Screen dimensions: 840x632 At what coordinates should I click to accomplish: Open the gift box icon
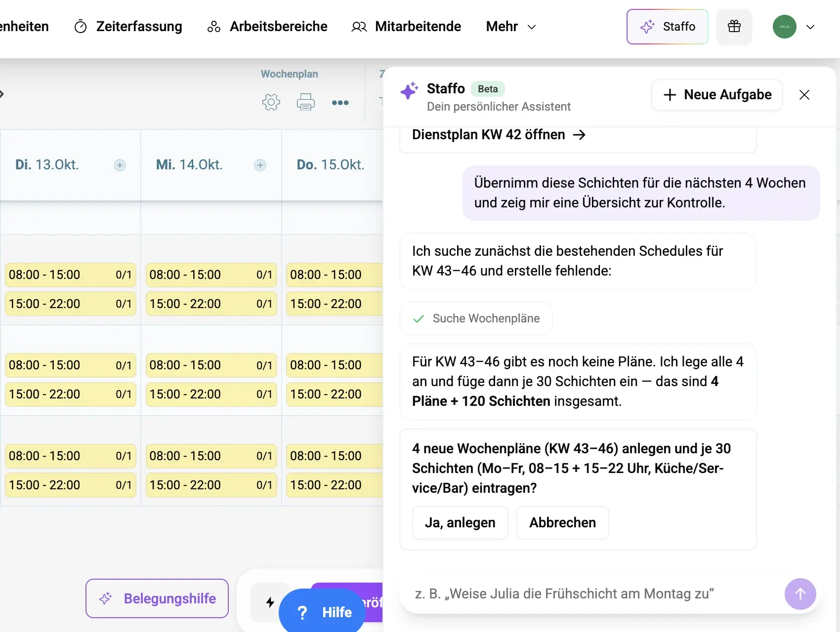tap(734, 27)
